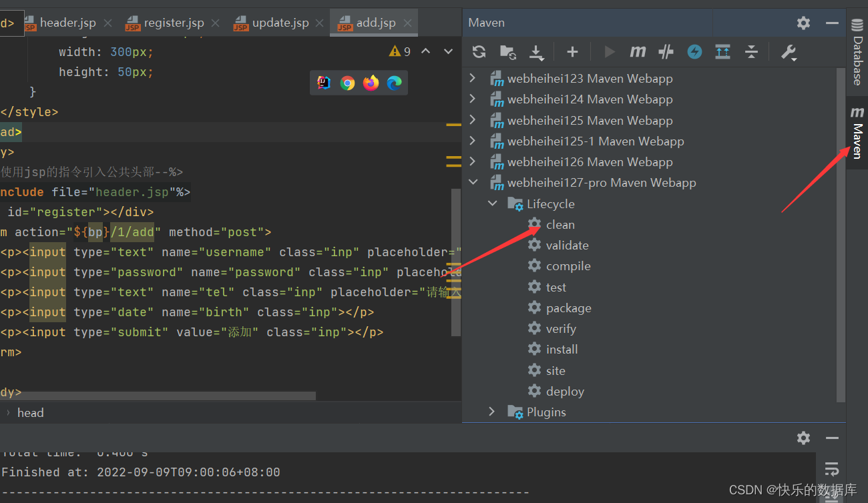The image size is (868, 503).
Task: Open page in Firefox browser
Action: point(371,83)
